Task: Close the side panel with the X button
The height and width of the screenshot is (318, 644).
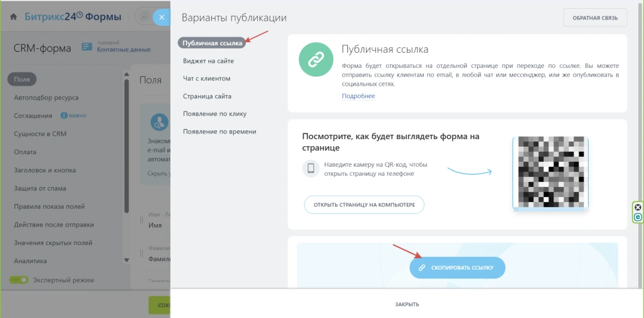Action: [x=162, y=17]
